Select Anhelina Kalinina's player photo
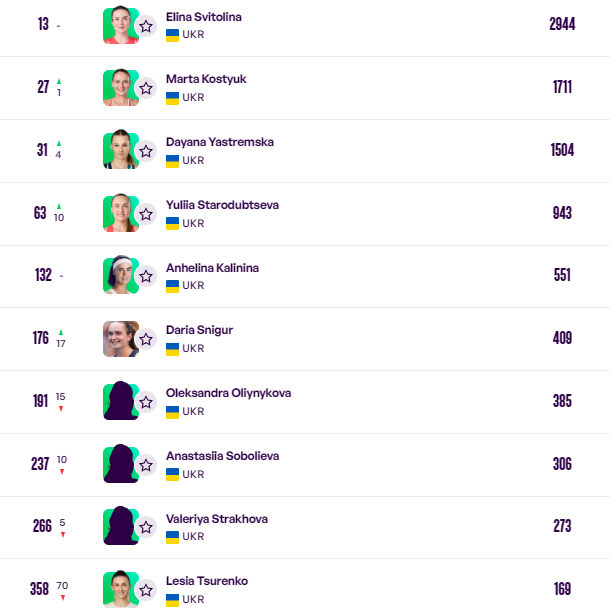 click(119, 276)
